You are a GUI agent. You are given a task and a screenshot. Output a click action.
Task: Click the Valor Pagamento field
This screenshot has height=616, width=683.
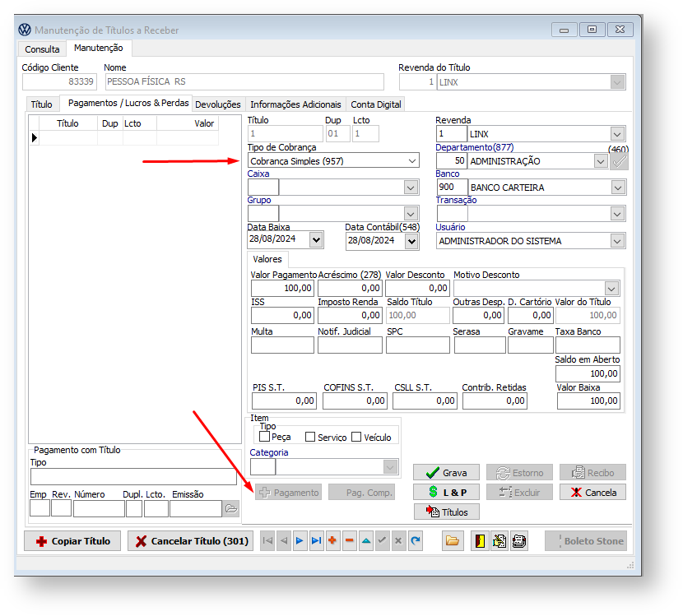pyautogui.click(x=282, y=288)
